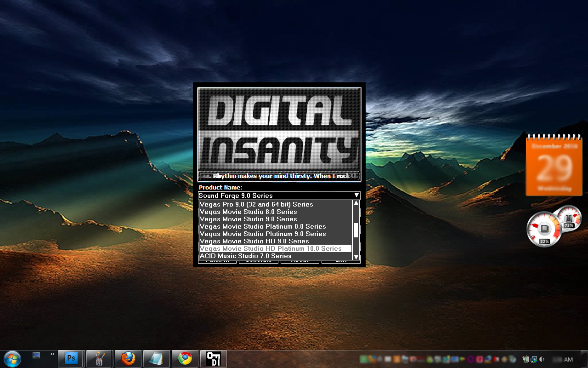Open the volume control in system tray
588x368 pixels.
[542, 359]
